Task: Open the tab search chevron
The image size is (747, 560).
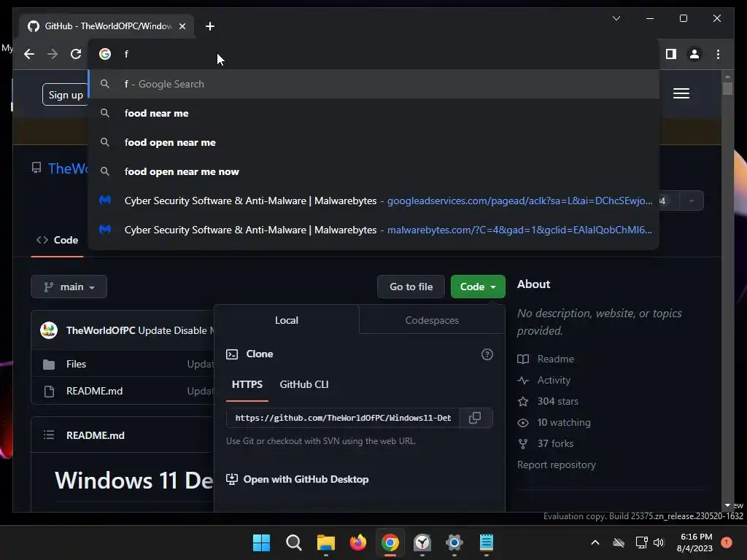Action: point(616,18)
